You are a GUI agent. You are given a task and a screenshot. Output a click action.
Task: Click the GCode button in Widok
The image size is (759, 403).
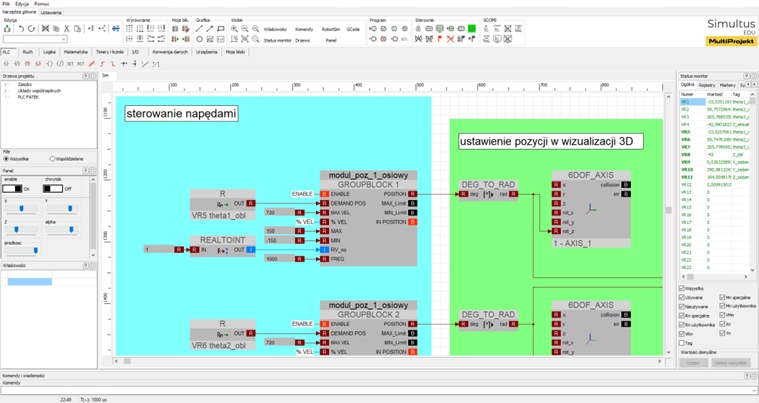pos(353,29)
